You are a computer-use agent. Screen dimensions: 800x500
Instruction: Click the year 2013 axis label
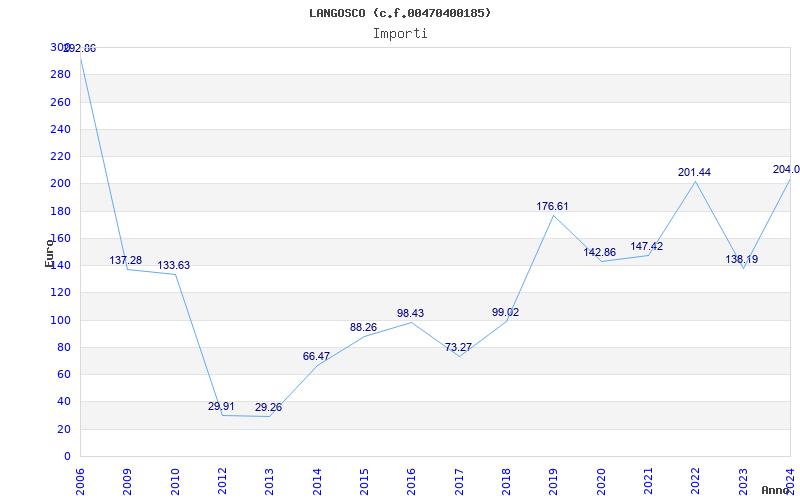click(x=270, y=482)
